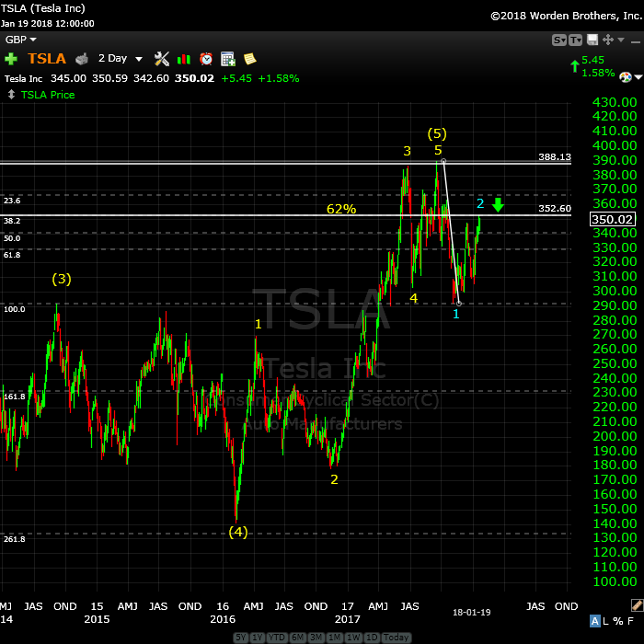Select the 1Y time span button
The height and width of the screenshot is (644, 644).
(x=258, y=638)
